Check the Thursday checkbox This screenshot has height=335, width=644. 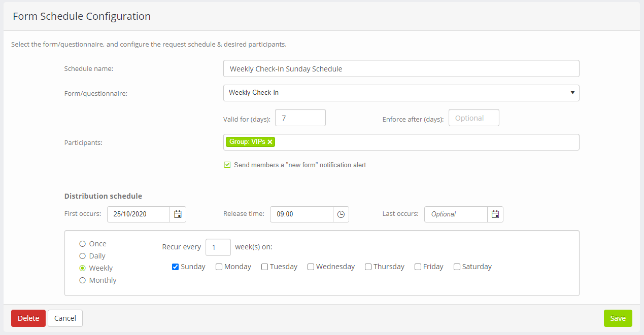(x=368, y=267)
